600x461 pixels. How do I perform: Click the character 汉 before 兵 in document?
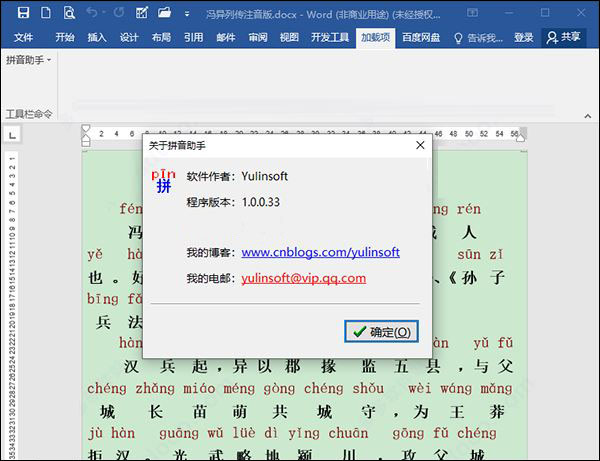(130, 367)
